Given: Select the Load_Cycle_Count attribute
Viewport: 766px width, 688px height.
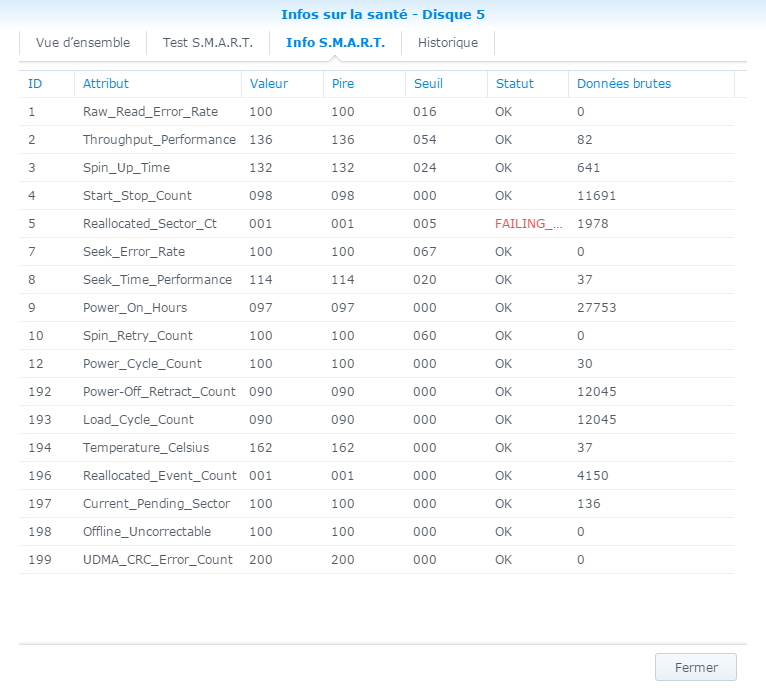Looking at the screenshot, I should pyautogui.click(x=138, y=420).
